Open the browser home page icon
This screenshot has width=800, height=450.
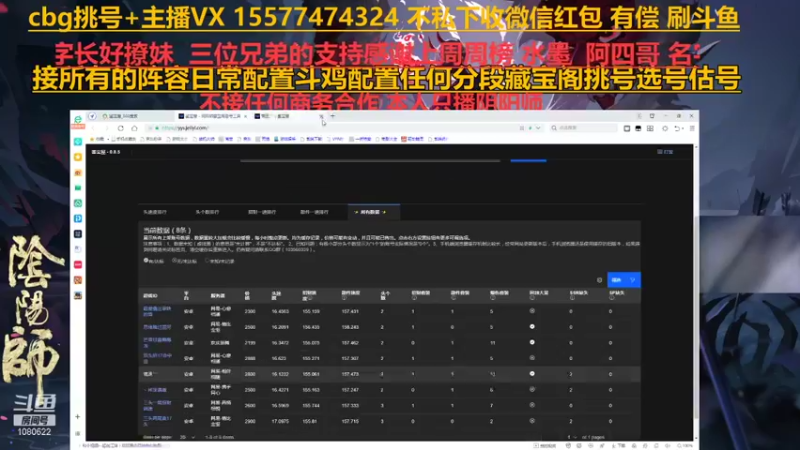(134, 128)
